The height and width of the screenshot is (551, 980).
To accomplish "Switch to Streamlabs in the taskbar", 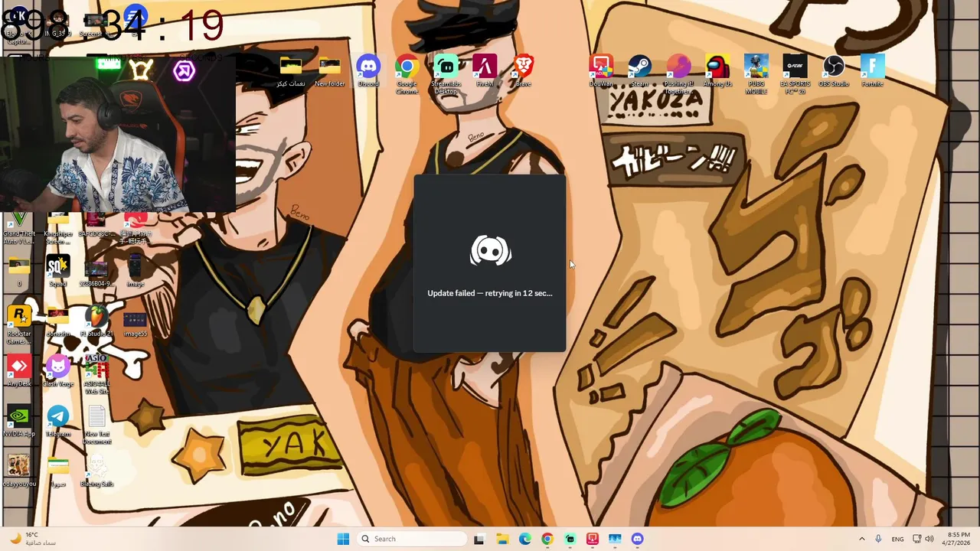I will (570, 539).
